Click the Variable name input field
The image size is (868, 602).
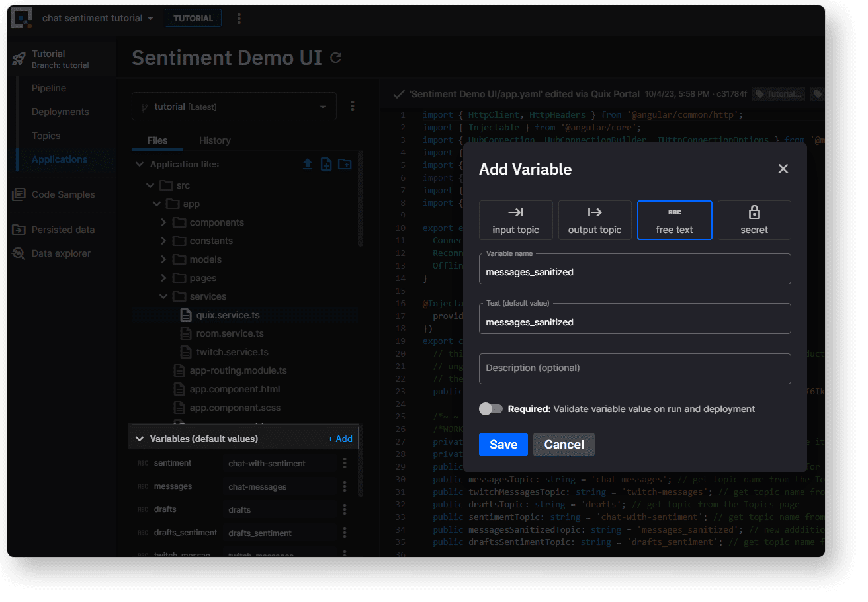[635, 269]
